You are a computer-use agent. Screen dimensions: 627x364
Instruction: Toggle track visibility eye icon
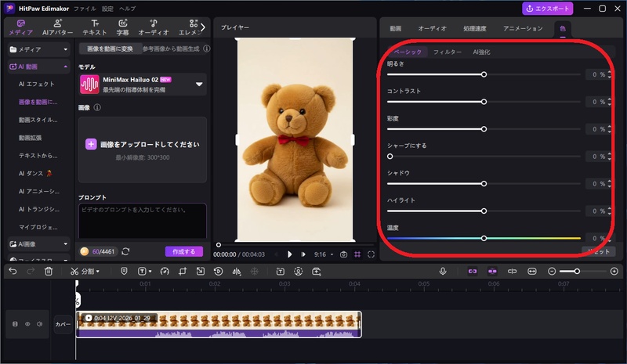point(27,324)
